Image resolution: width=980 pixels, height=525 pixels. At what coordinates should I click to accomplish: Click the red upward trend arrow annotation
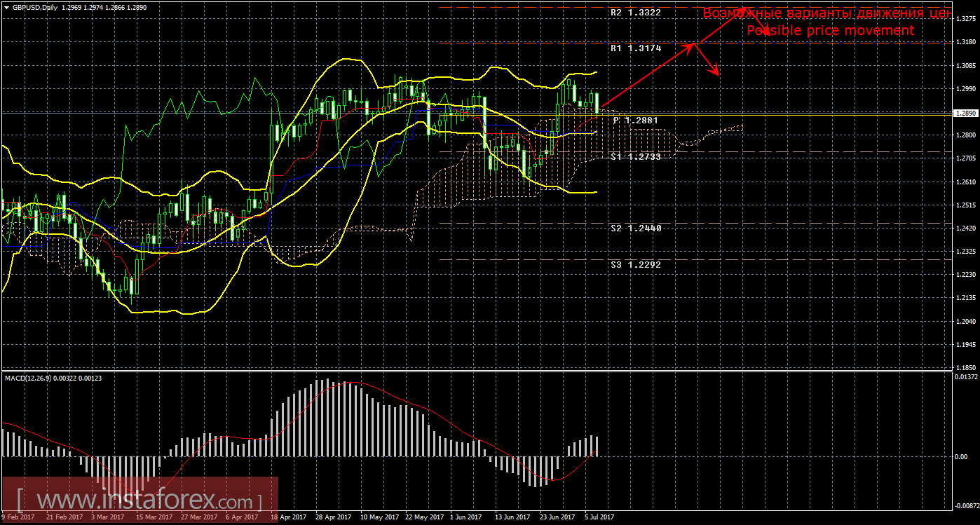652,77
